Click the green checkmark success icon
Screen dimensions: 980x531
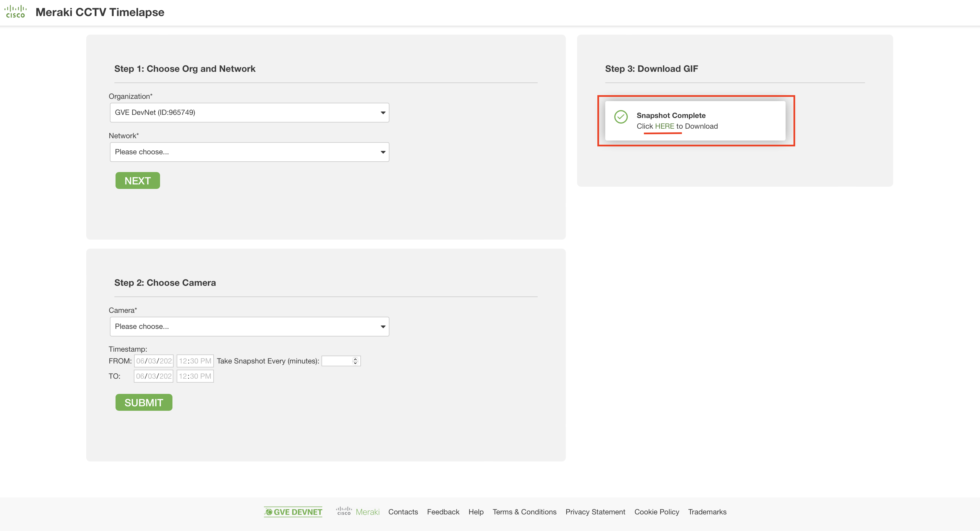[x=621, y=117]
